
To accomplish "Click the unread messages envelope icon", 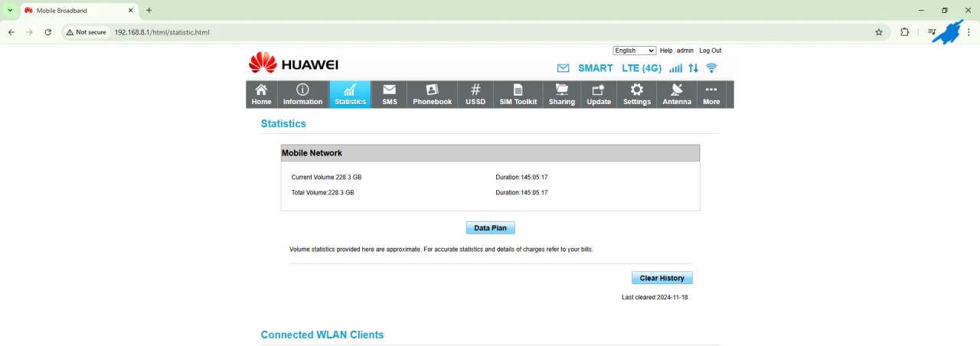I will coord(563,68).
